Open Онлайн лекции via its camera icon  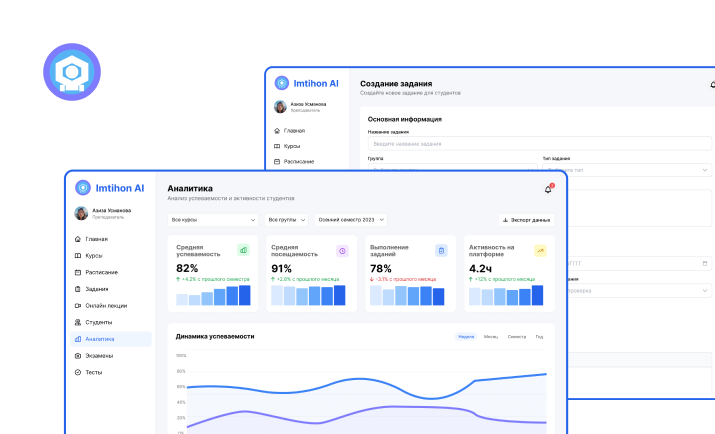click(78, 306)
